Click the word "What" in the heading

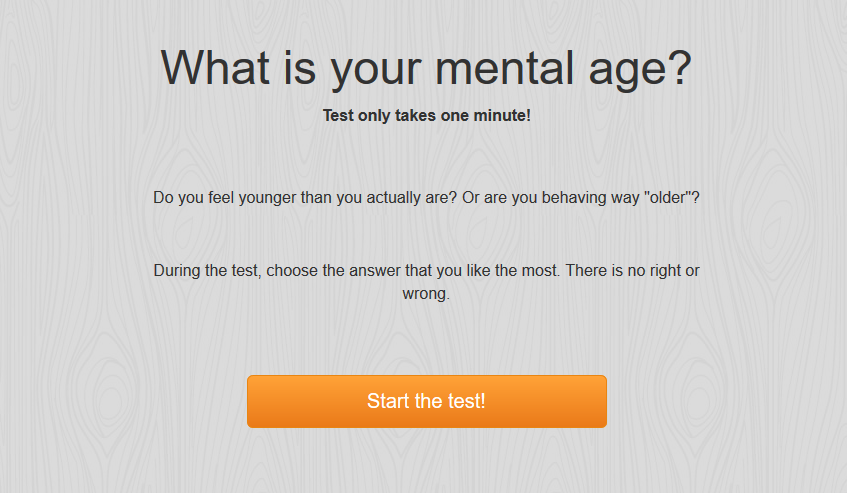click(x=215, y=68)
